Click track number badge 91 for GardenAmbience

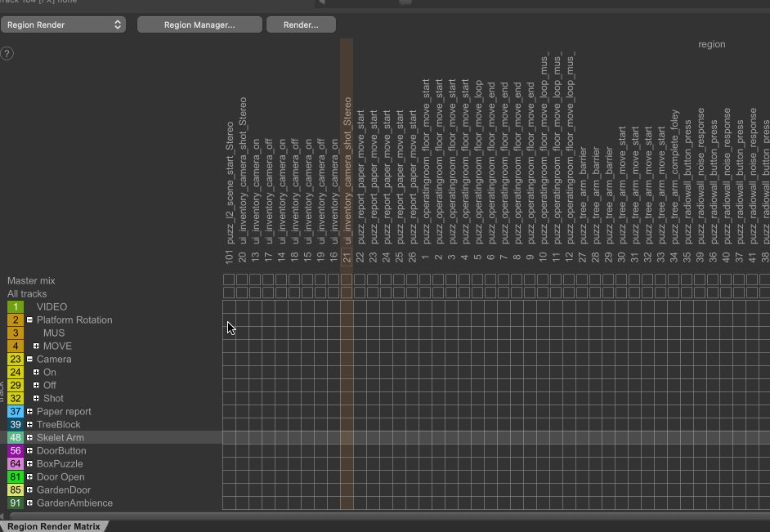coord(16,503)
